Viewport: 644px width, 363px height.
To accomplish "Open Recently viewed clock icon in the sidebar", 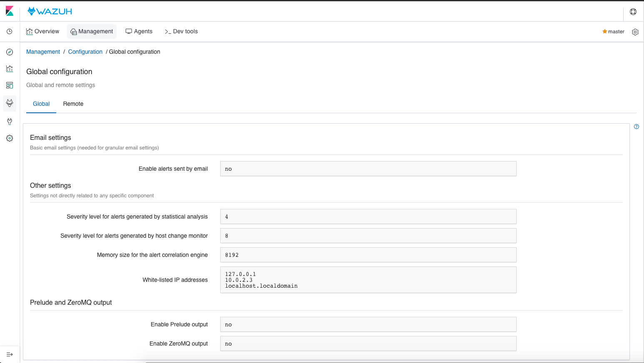I will coord(9,31).
